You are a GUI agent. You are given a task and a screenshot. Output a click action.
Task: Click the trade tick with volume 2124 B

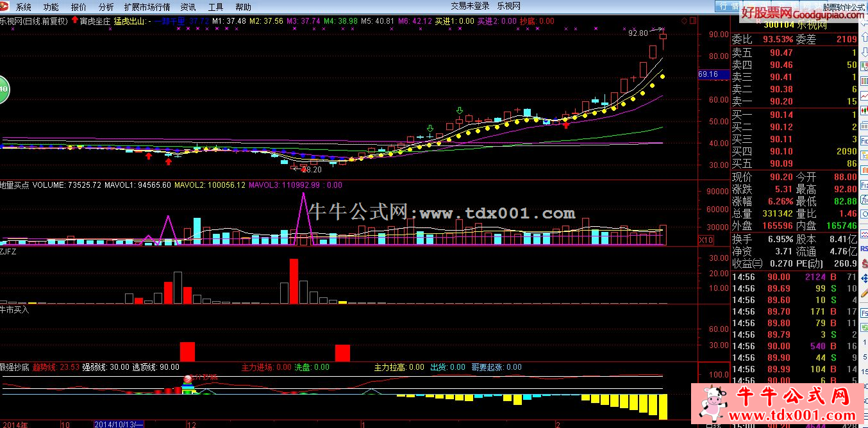(794, 277)
